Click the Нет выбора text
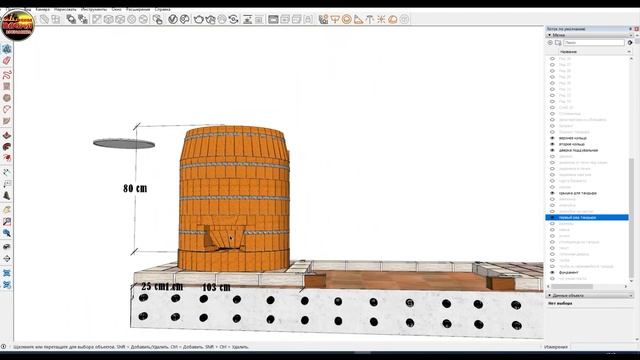This screenshot has height=360, width=640. tap(560, 304)
